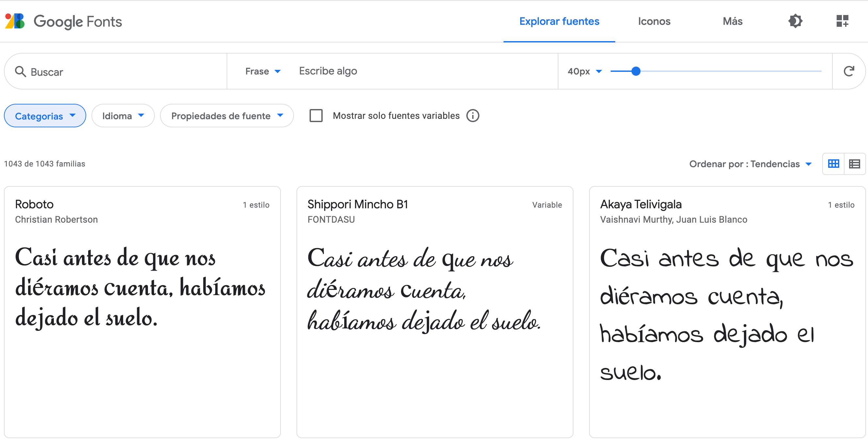Toggle dark mode in the header
868x444 pixels.
[x=795, y=21]
